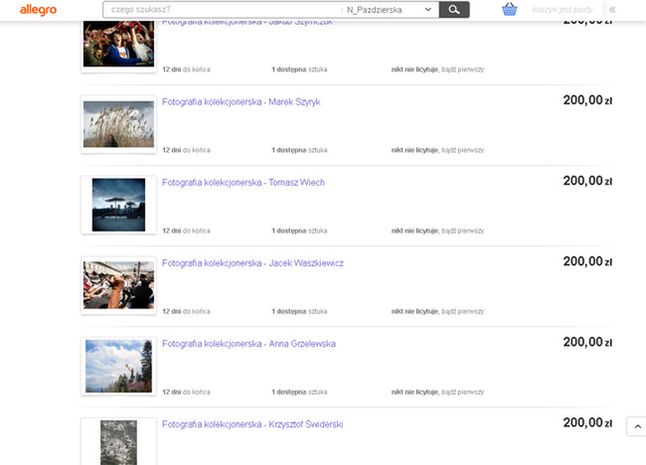This screenshot has height=465, width=646.
Task: Open the shopping basket icon
Action: [509, 9]
